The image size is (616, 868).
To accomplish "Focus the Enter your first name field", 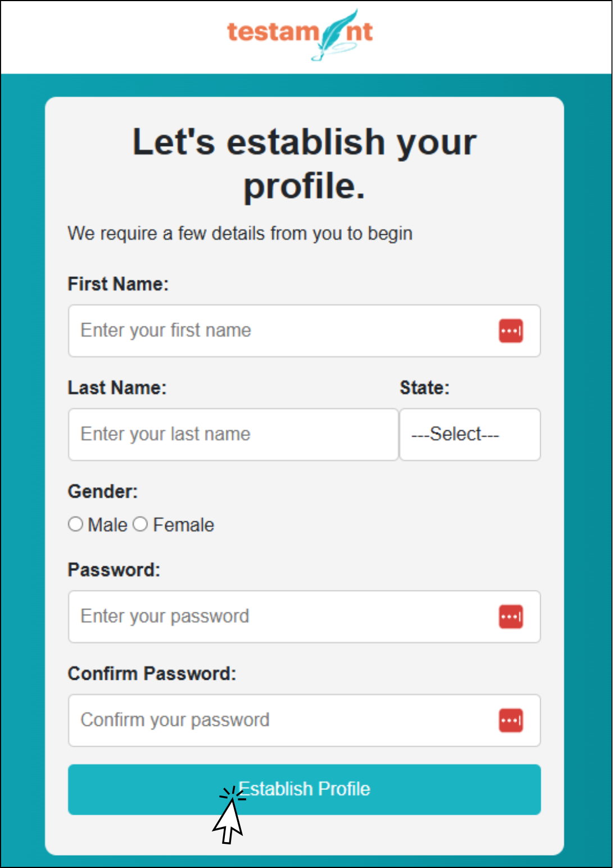I will tap(281, 331).
